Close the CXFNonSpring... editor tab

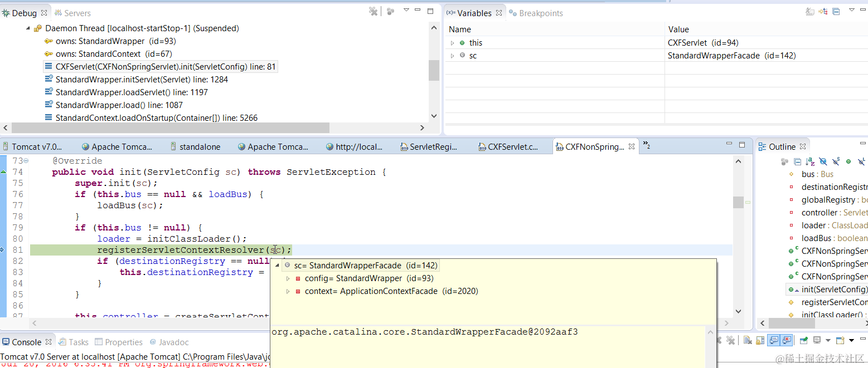pos(632,147)
